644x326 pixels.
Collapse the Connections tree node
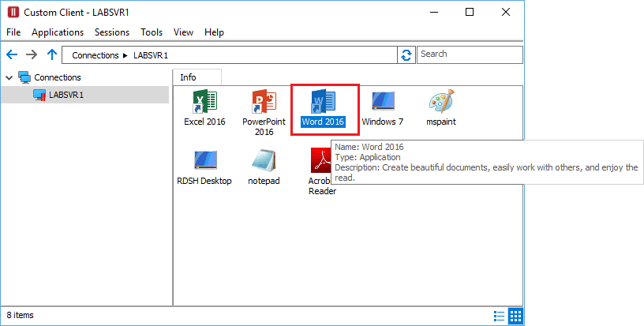coord(9,77)
